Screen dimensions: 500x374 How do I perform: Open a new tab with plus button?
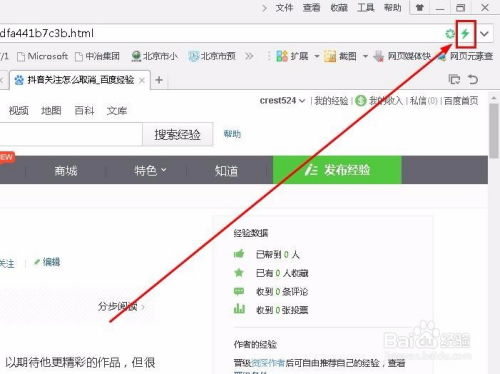(159, 80)
